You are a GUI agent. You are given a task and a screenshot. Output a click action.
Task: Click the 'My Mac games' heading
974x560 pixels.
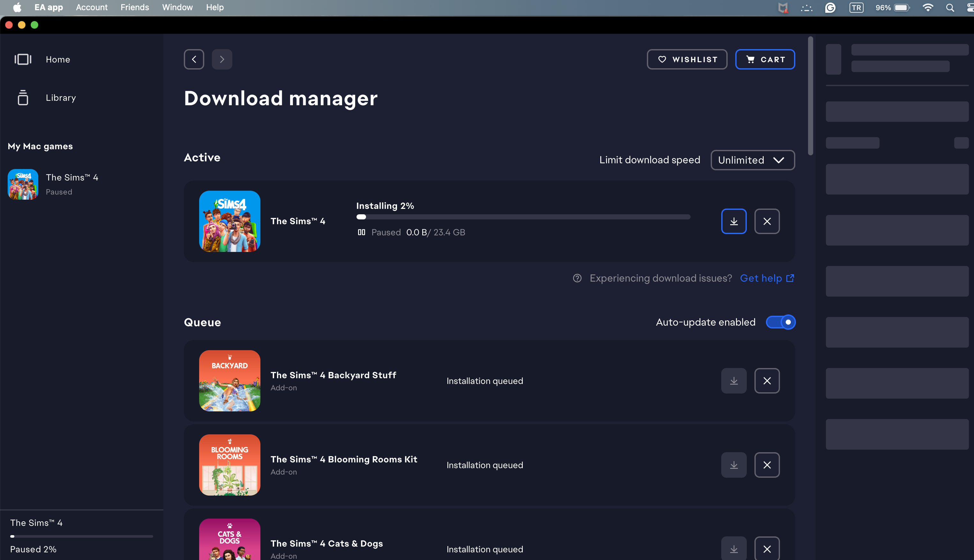coord(40,146)
